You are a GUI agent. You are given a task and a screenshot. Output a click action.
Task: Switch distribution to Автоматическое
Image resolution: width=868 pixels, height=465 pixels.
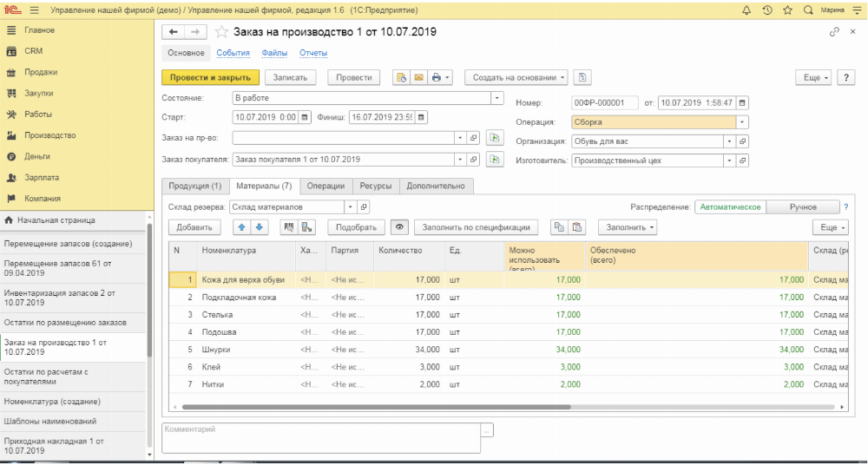click(x=731, y=207)
